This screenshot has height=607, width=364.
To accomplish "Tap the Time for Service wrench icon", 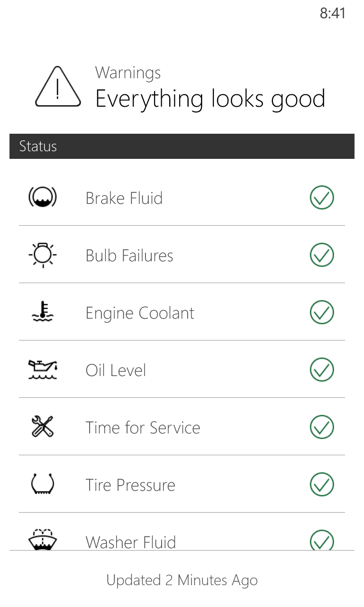I will (43, 427).
